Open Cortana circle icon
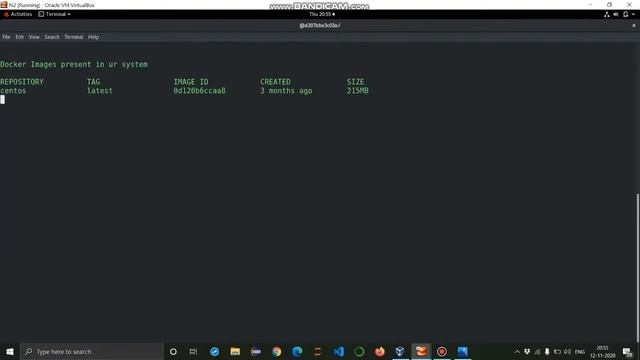 173,351
